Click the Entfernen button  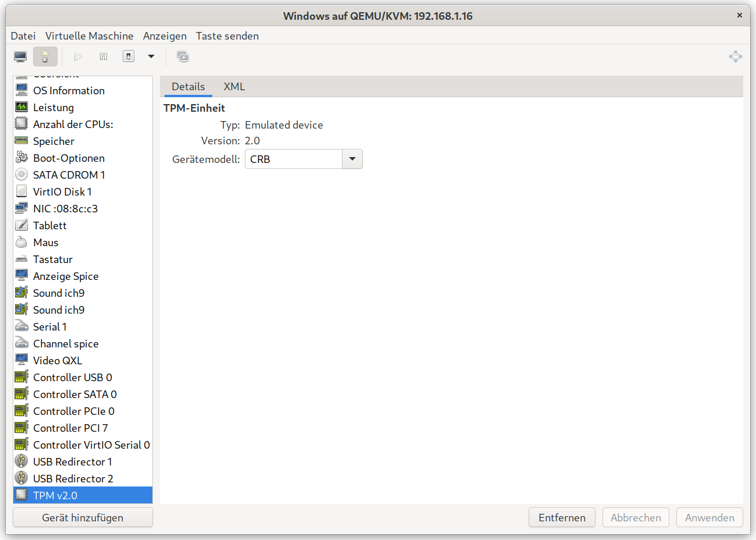click(x=561, y=517)
